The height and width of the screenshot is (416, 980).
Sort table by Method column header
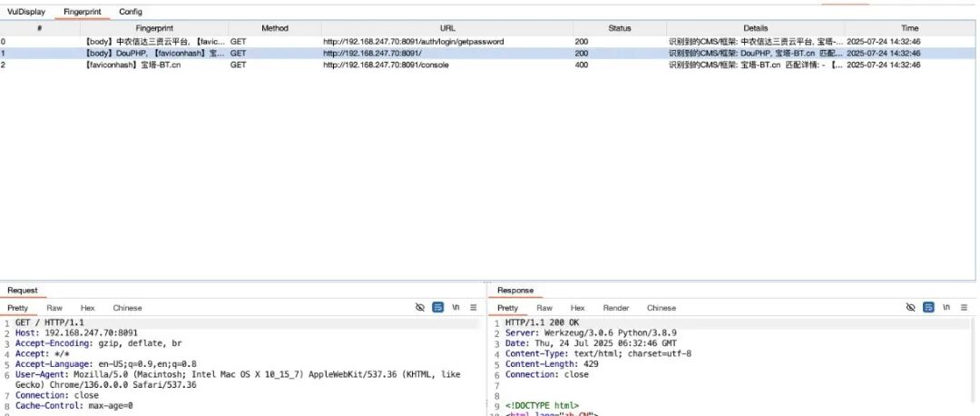coord(275,28)
